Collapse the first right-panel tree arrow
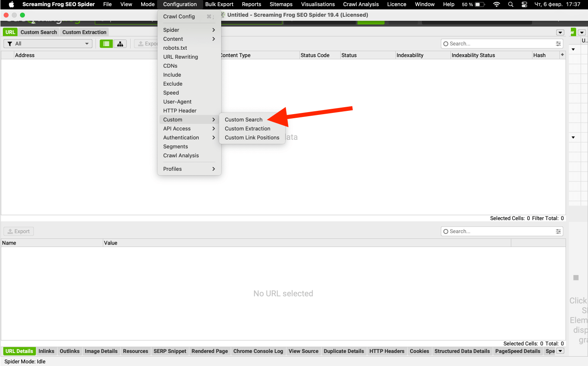Viewport: 588px width, 366px height. (573, 49)
